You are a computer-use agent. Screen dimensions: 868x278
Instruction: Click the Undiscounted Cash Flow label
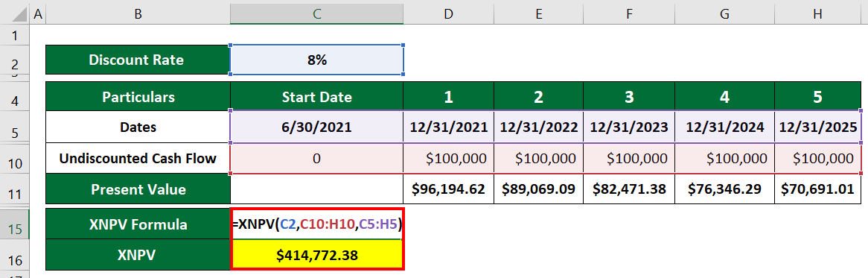coord(137,159)
